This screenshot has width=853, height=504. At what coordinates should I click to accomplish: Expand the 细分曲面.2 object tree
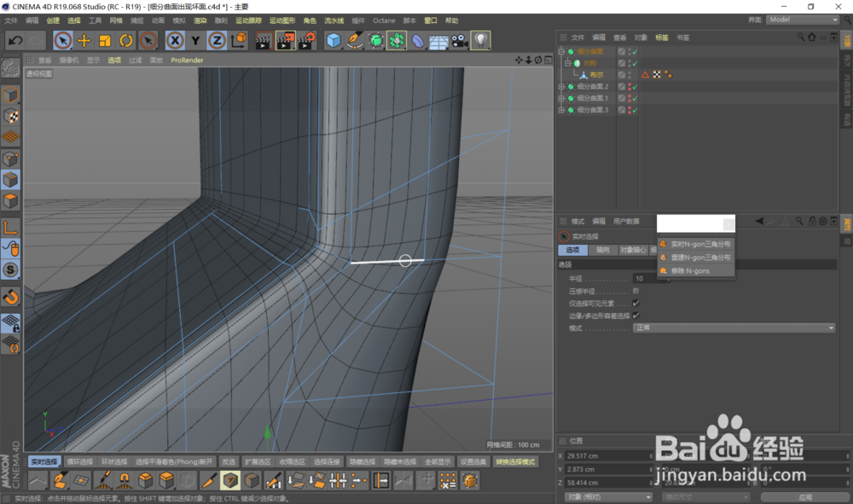pyautogui.click(x=561, y=86)
